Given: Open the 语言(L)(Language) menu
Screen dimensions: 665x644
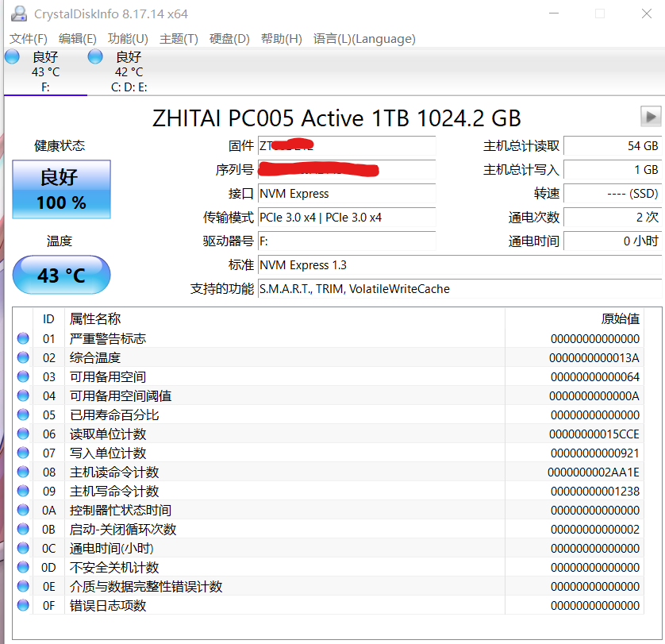Looking at the screenshot, I should coord(364,39).
